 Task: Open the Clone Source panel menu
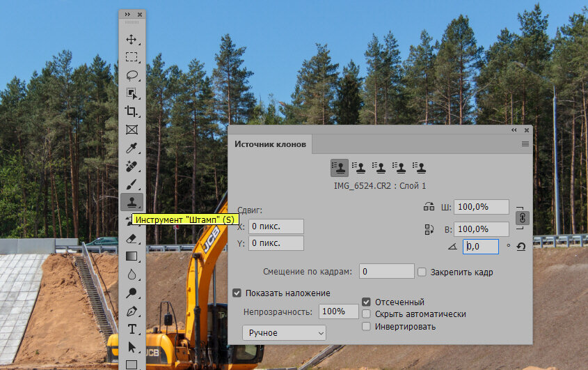[525, 144]
